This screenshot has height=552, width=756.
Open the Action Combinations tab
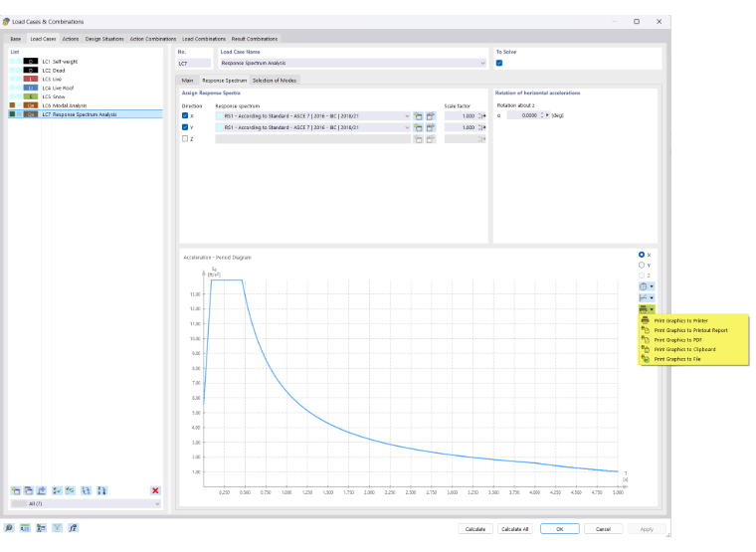coord(153,39)
